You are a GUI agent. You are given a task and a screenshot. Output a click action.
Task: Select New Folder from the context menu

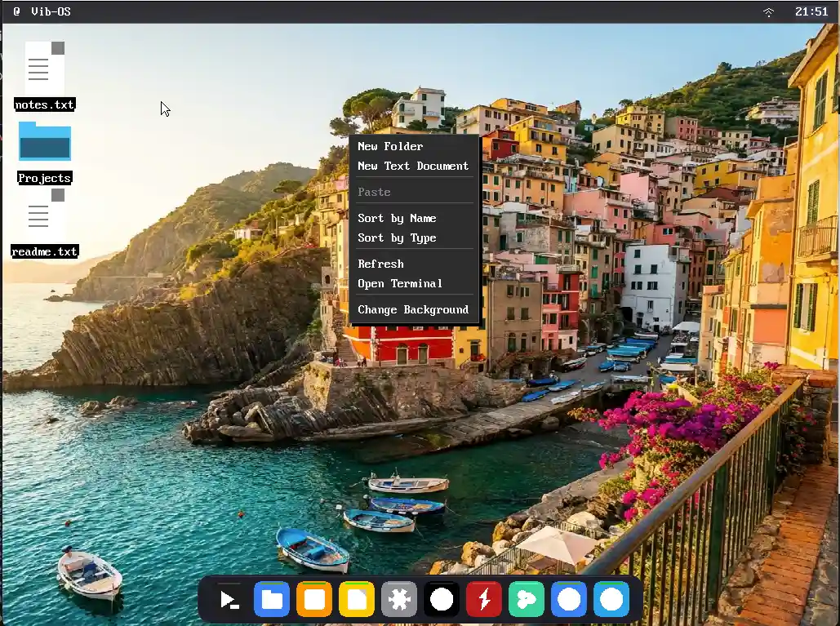tap(390, 146)
